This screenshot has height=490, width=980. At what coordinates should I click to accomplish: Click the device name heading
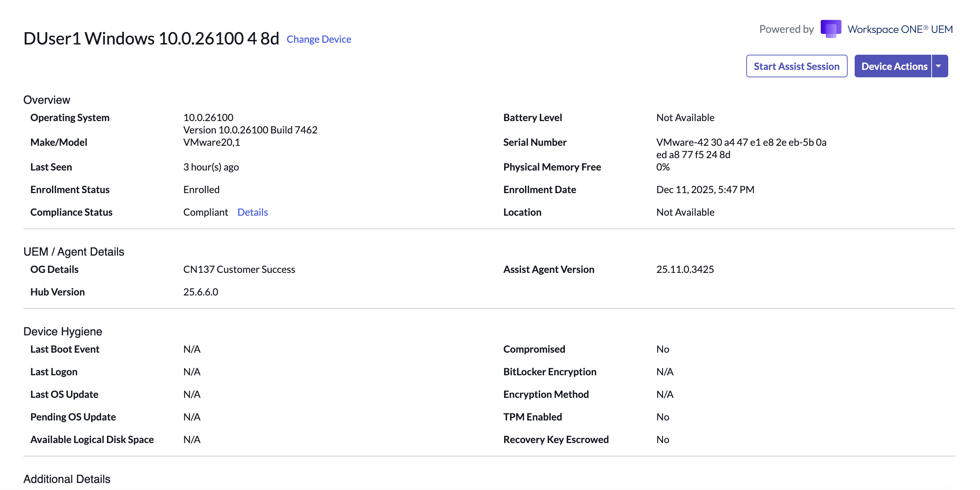pos(151,38)
